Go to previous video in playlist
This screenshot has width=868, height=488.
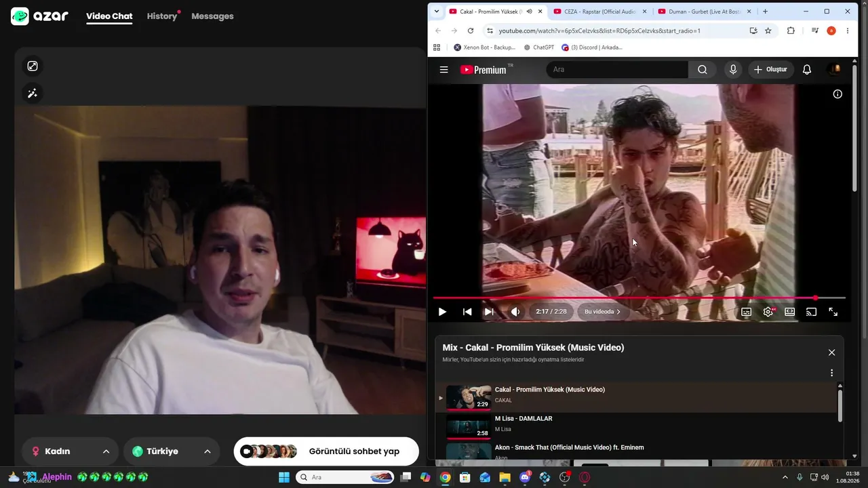pos(467,312)
